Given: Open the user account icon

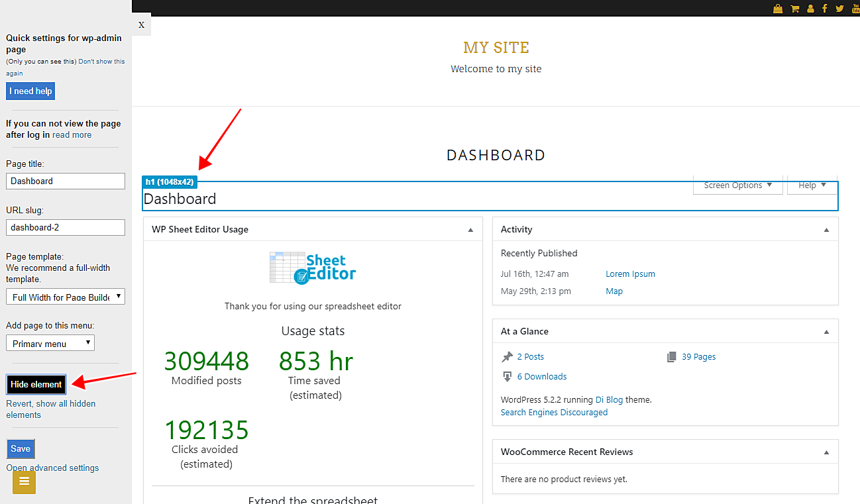Looking at the screenshot, I should coord(810,9).
